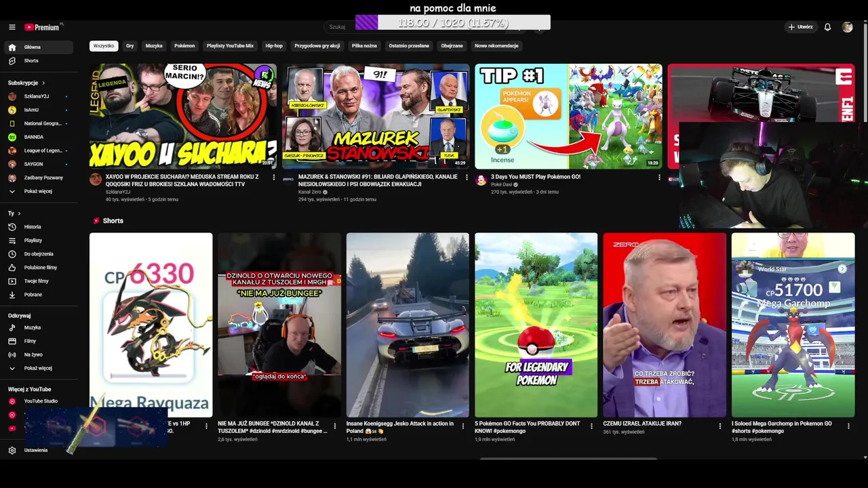Open options menu for 3 Days You MUST Play video

click(659, 178)
